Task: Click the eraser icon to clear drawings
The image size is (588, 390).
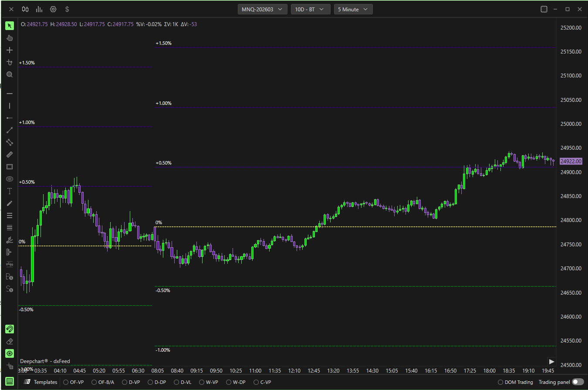Action: [10, 341]
